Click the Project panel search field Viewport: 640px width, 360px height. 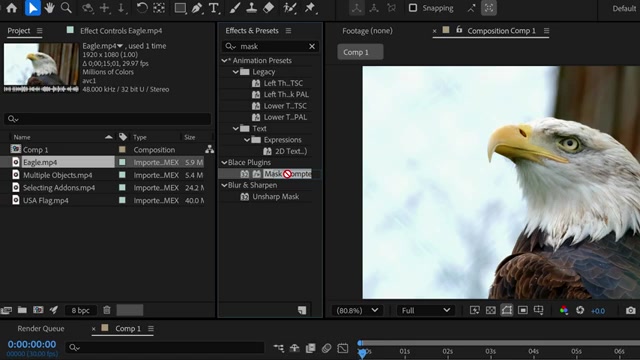tap(107, 119)
